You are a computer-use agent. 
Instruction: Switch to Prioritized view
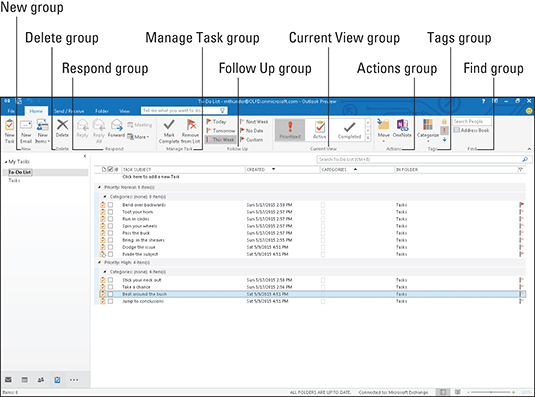(290, 130)
